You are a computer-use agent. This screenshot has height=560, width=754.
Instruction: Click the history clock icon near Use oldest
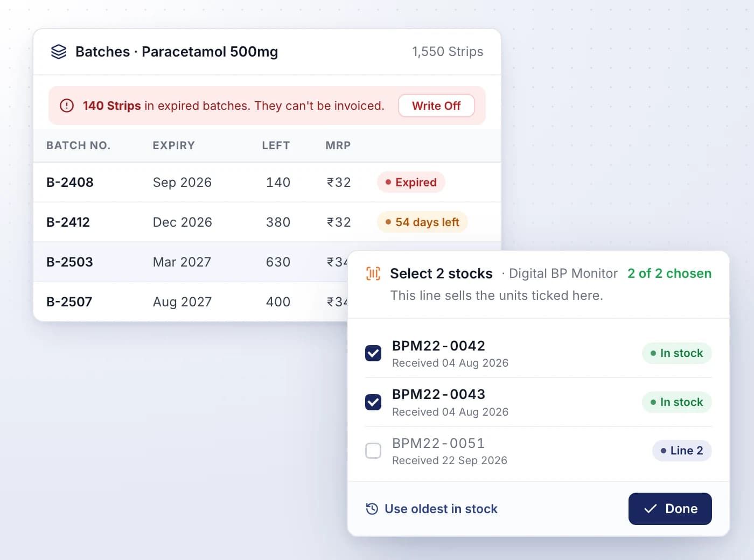click(x=372, y=509)
